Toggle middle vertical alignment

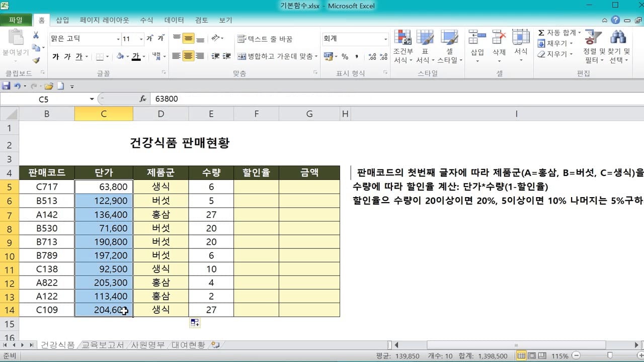pyautogui.click(x=188, y=38)
